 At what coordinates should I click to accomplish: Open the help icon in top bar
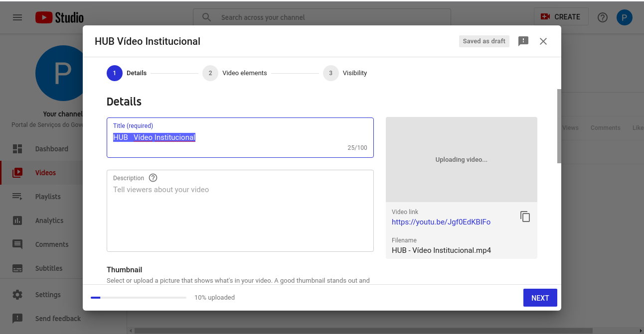(602, 17)
